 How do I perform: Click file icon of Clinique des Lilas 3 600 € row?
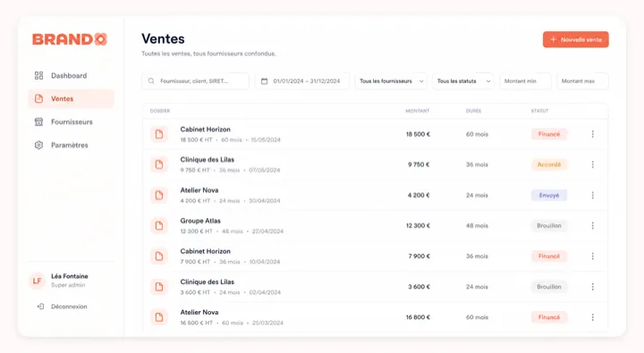click(x=159, y=287)
